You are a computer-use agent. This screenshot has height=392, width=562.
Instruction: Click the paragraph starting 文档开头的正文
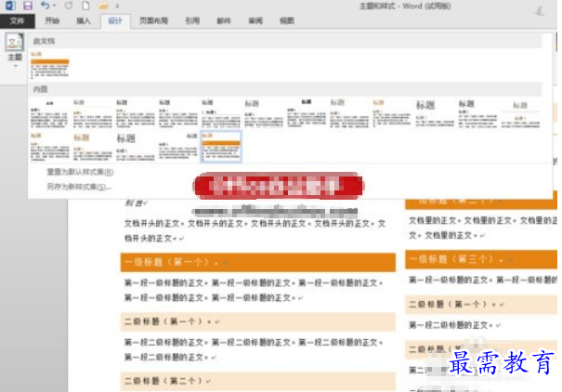(255, 230)
